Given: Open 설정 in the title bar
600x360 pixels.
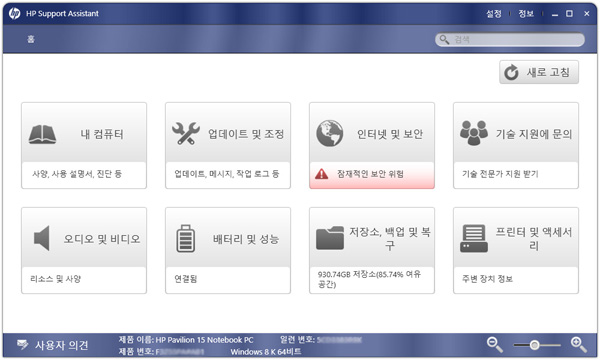Looking at the screenshot, I should [494, 14].
